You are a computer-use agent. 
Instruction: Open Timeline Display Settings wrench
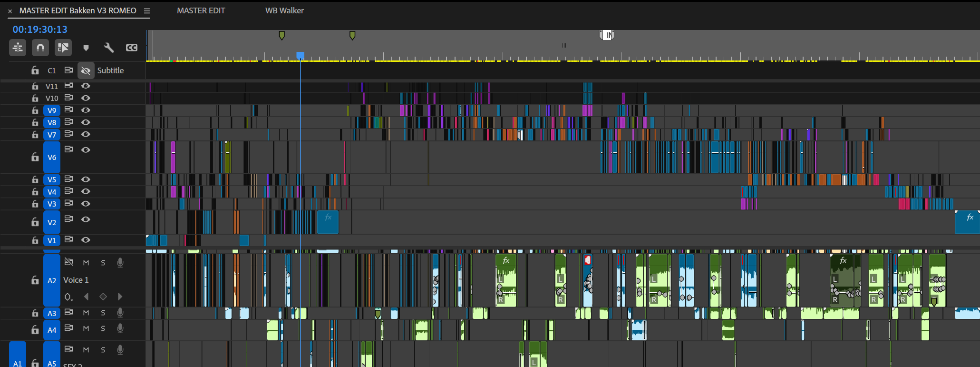(109, 48)
